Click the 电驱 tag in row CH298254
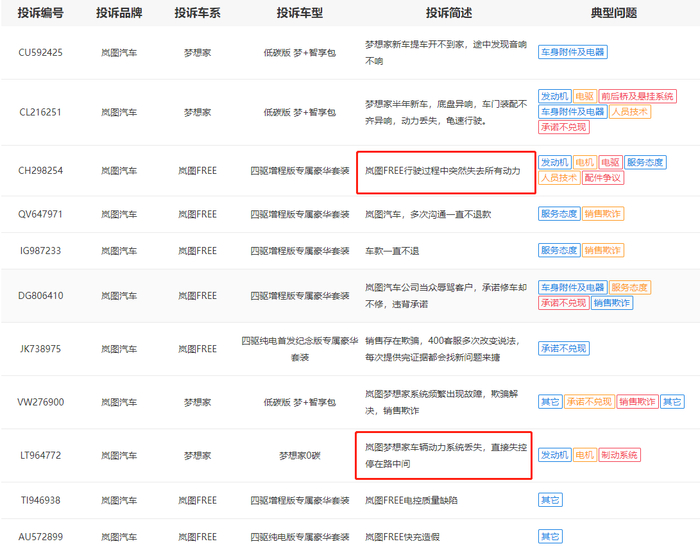The height and width of the screenshot is (553, 700). (610, 162)
